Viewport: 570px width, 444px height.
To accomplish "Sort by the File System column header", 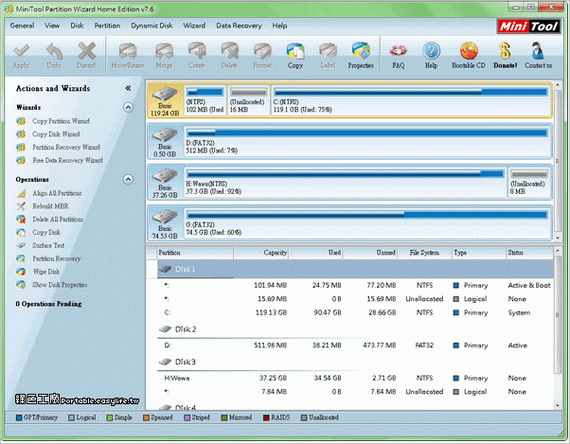I will click(424, 253).
